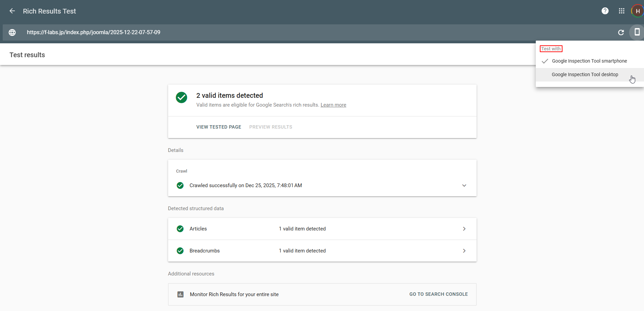Open the Google apps grid
This screenshot has width=644, height=311.
(x=621, y=11)
